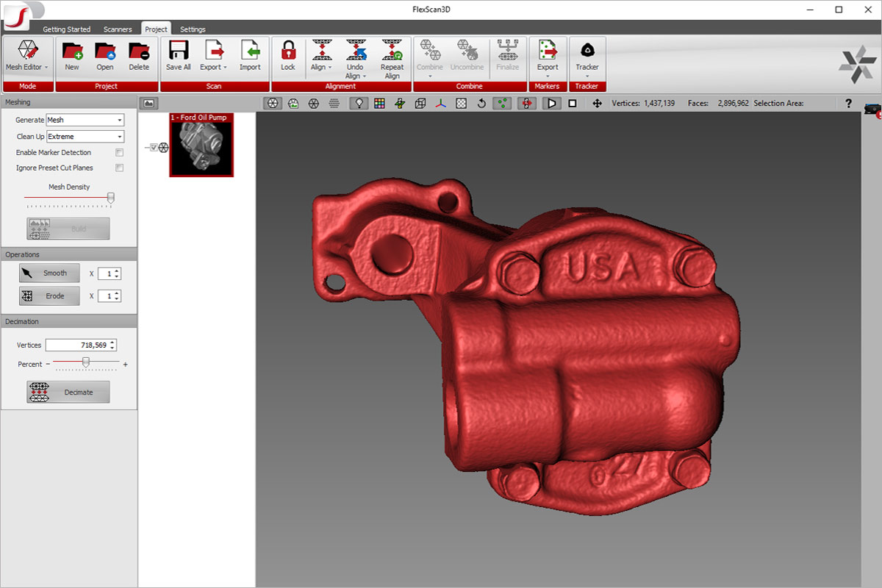The width and height of the screenshot is (882, 588).
Task: Tick Ignore Preset Cut Planes checkbox
Action: click(120, 168)
